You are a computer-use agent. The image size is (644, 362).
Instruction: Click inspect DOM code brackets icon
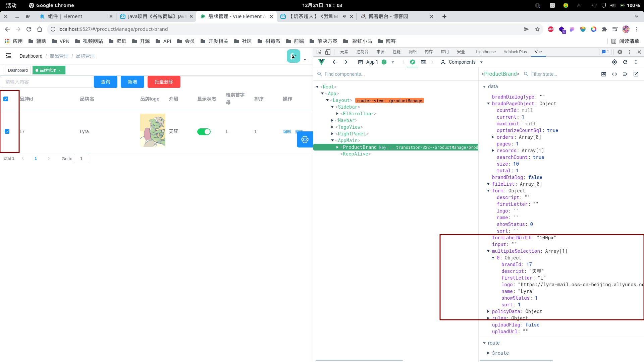click(614, 74)
